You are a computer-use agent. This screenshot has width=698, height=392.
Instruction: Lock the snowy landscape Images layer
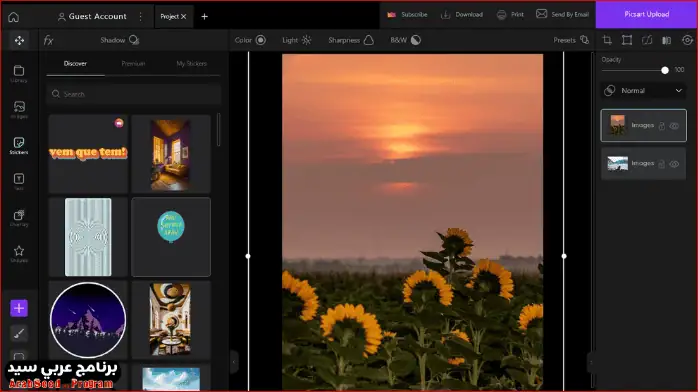point(661,164)
